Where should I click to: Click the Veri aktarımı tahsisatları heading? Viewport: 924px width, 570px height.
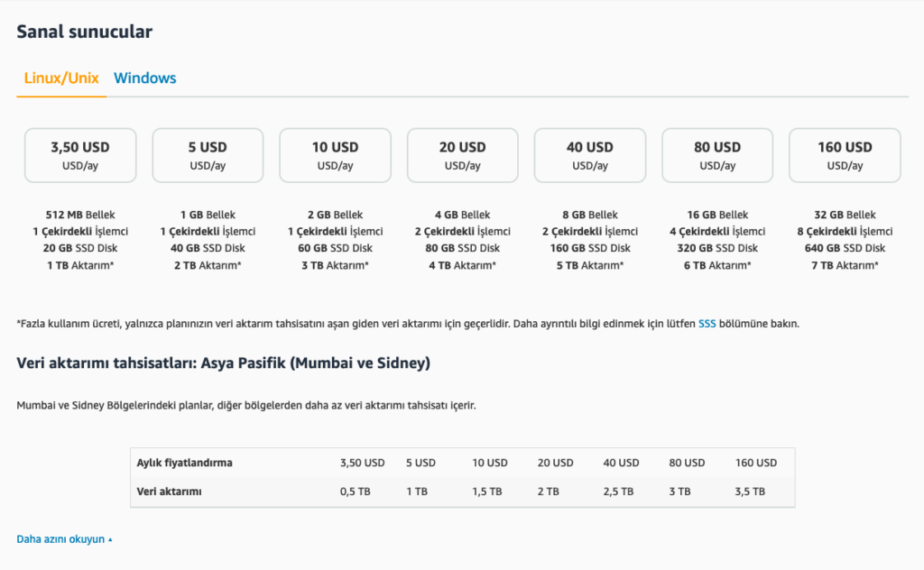pyautogui.click(x=224, y=363)
